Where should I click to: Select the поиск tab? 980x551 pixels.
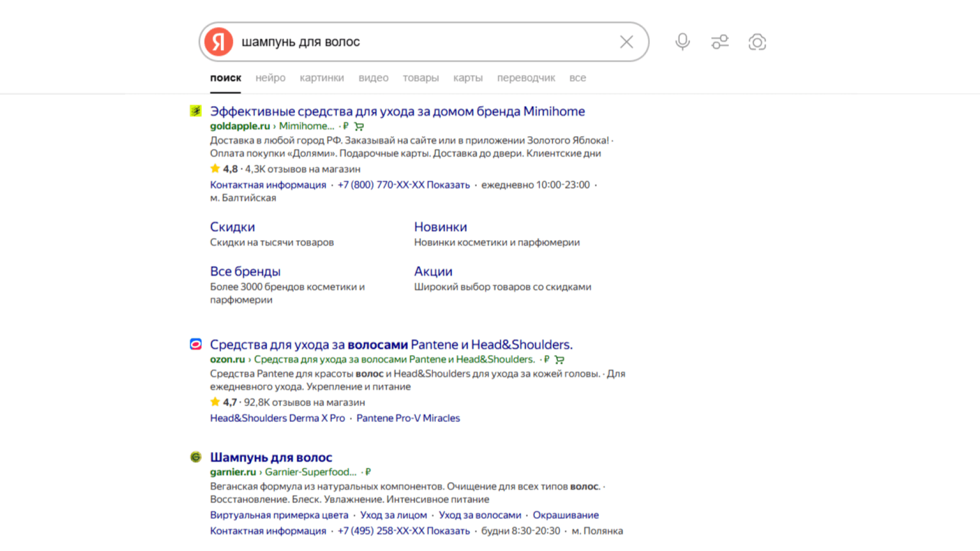click(x=226, y=78)
